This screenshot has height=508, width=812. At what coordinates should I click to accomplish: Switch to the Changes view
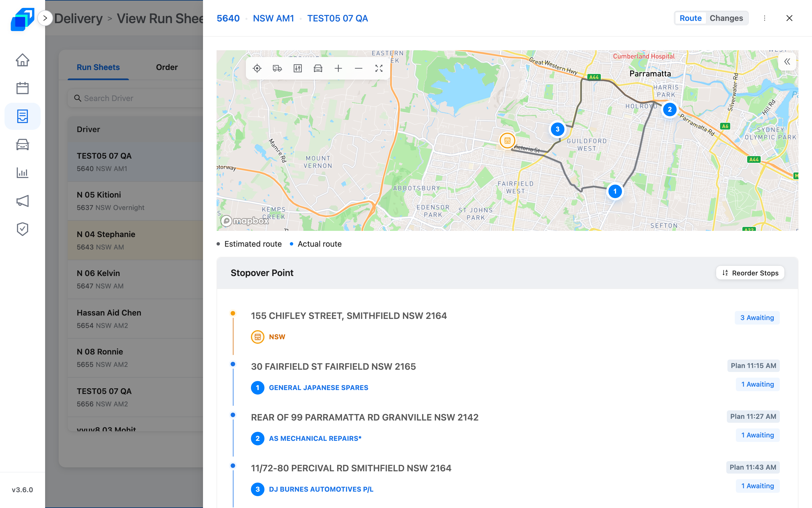(727, 18)
